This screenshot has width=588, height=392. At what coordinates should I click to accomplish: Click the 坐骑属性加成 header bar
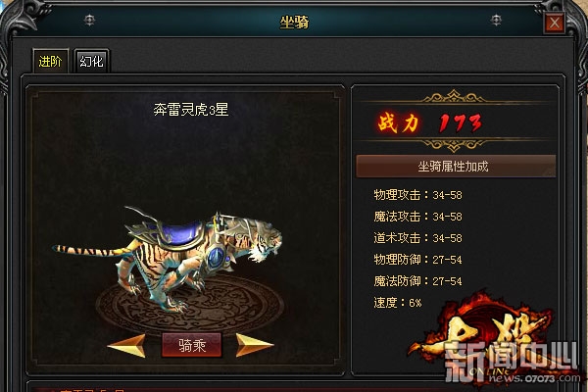[x=456, y=167]
